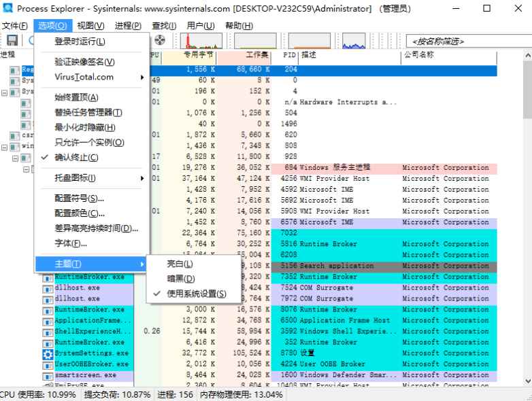
Task: Sort by Description 描述 column header
Action: 350,56
